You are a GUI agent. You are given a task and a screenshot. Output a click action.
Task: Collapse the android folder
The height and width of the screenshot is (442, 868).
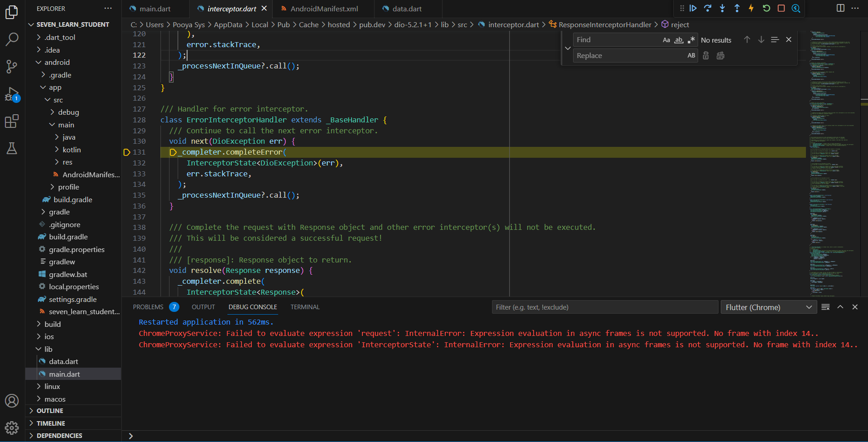pos(72,62)
